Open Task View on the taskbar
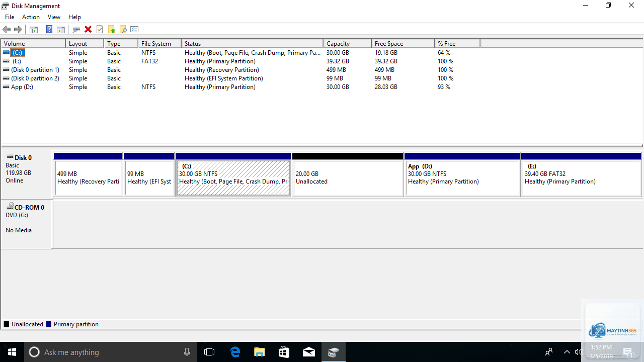This screenshot has width=644, height=362. (x=209, y=352)
